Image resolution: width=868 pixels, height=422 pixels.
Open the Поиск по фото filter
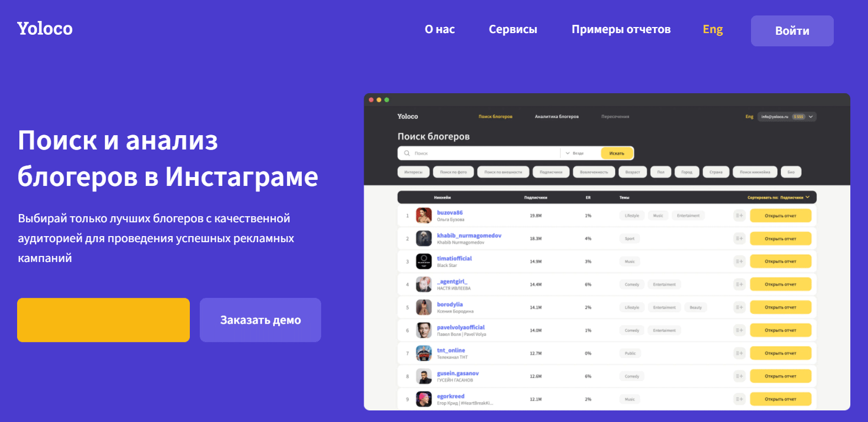453,172
